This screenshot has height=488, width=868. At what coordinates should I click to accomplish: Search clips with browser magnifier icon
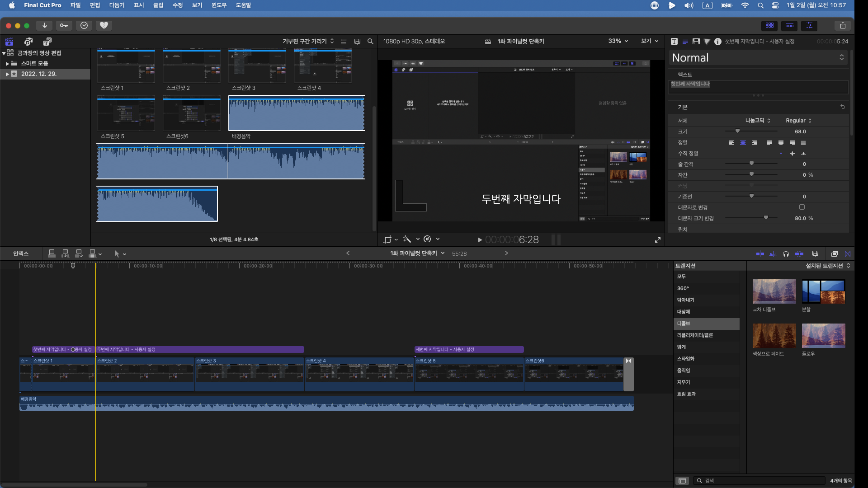[x=370, y=41]
